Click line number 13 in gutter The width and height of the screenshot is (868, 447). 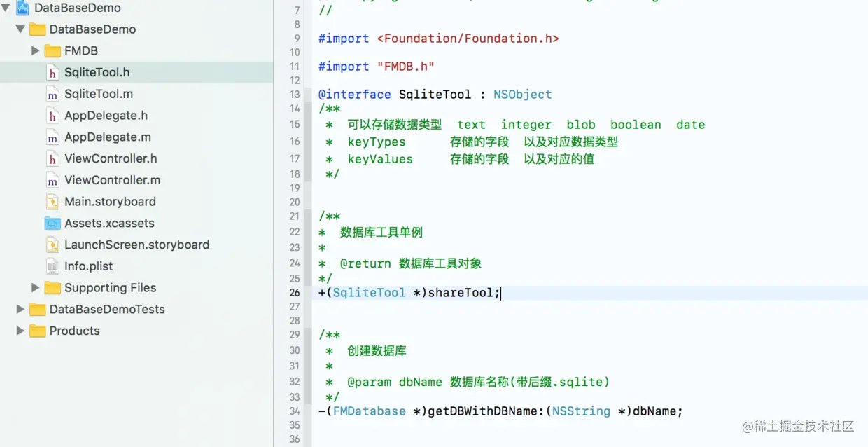[x=295, y=95]
